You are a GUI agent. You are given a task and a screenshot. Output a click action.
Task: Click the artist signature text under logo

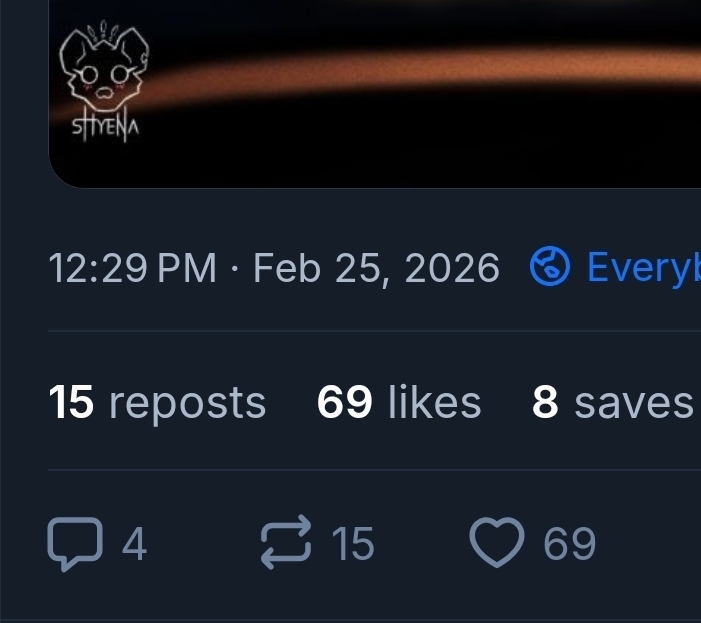[x=103, y=130]
